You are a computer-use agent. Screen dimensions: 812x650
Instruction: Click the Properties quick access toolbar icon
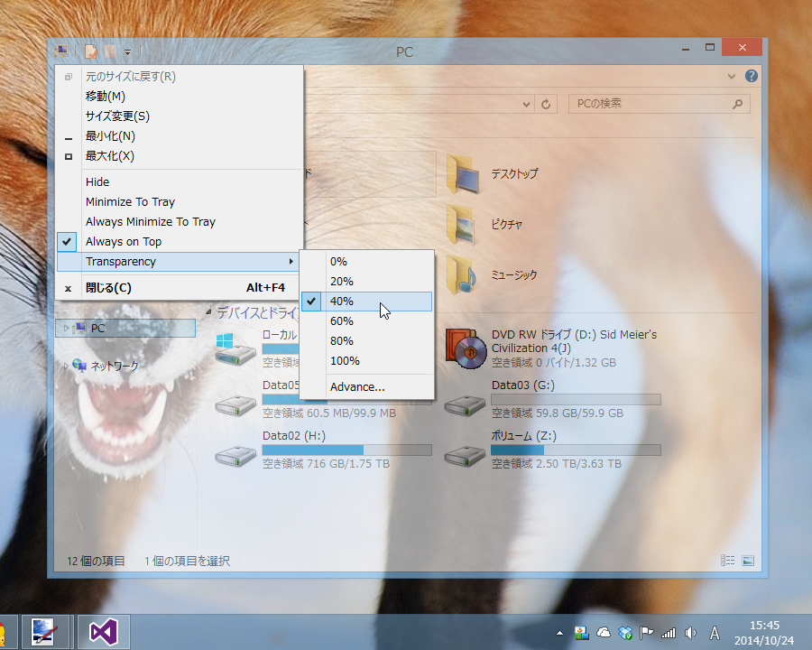click(91, 51)
